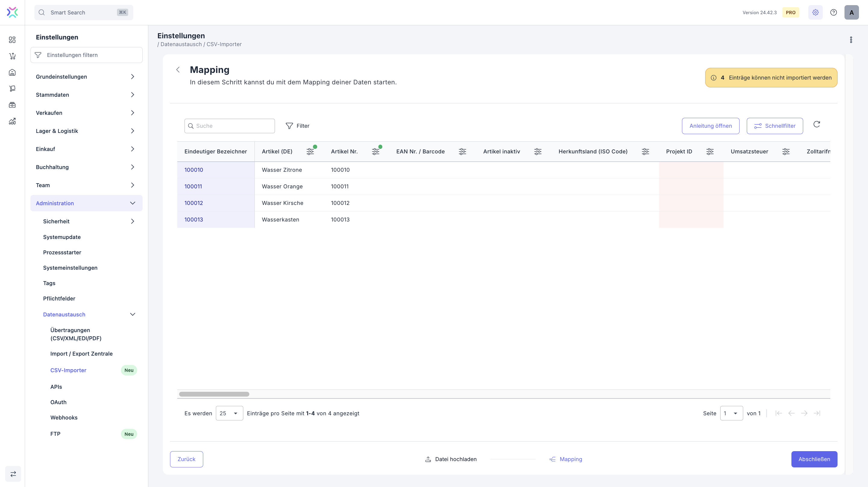The height and width of the screenshot is (487, 868).
Task: Open mapping settings for Artikel (DE) column
Action: point(310,152)
